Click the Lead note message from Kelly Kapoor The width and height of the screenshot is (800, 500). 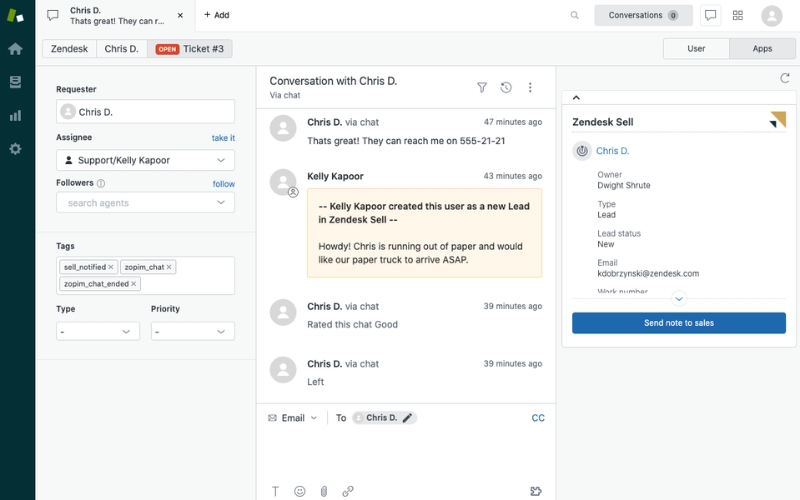click(424, 233)
